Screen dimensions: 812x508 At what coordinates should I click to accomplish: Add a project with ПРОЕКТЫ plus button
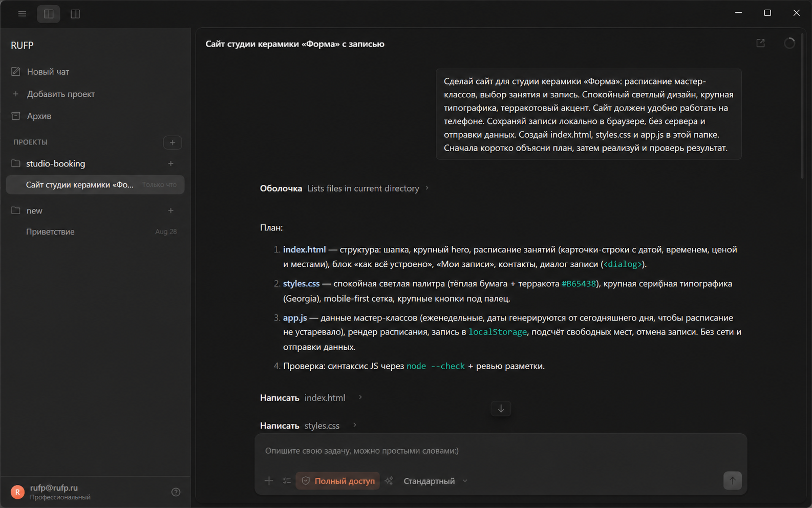point(173,142)
